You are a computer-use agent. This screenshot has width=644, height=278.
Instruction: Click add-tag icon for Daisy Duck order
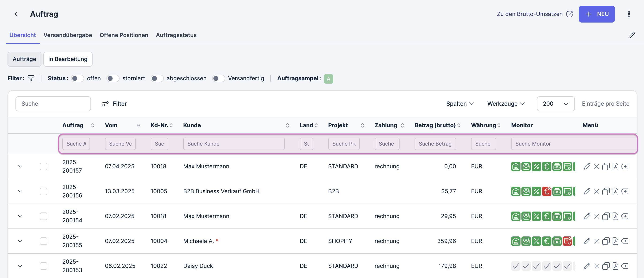pos(625,266)
